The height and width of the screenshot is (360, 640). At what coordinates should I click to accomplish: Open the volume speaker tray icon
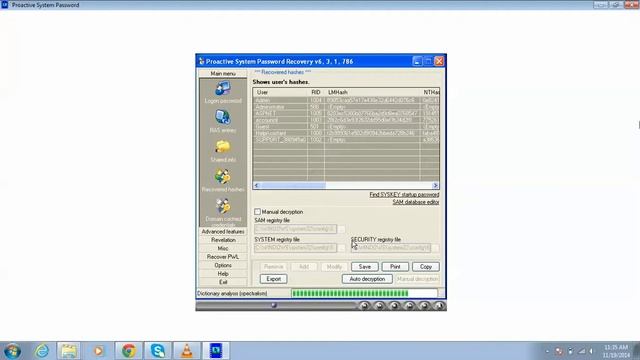(x=591, y=351)
